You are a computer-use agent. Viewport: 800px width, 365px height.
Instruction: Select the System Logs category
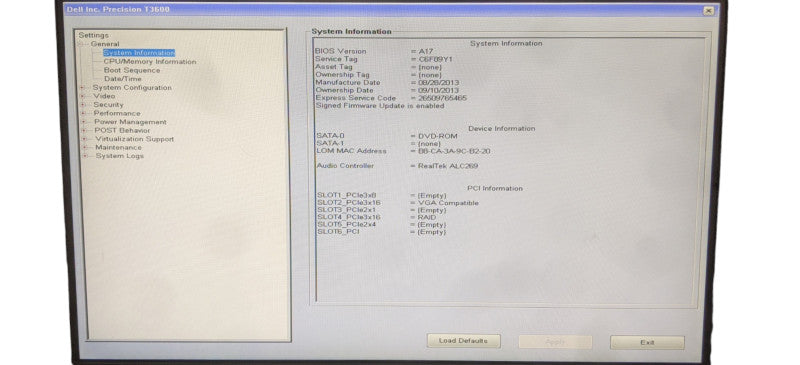pyautogui.click(x=120, y=156)
